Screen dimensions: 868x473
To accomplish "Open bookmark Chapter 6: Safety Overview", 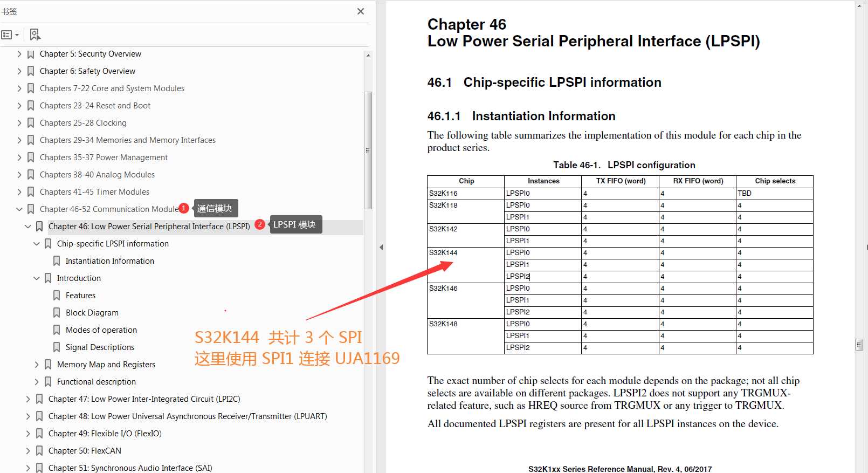I will coord(87,71).
